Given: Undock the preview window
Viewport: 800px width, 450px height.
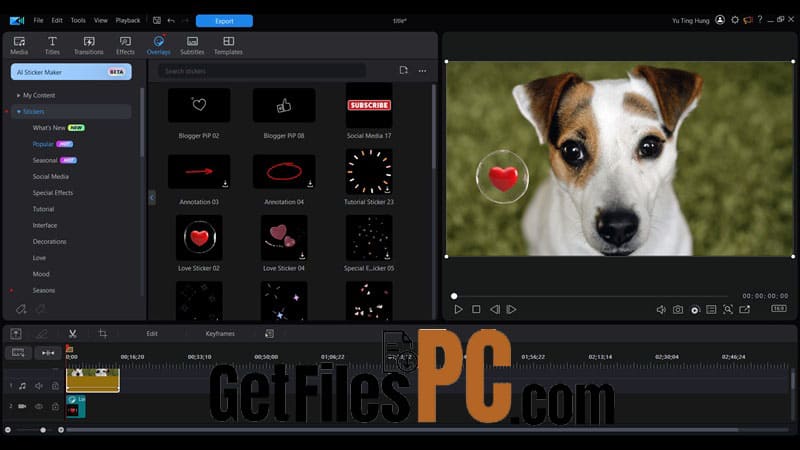Looking at the screenshot, I should click(x=745, y=310).
